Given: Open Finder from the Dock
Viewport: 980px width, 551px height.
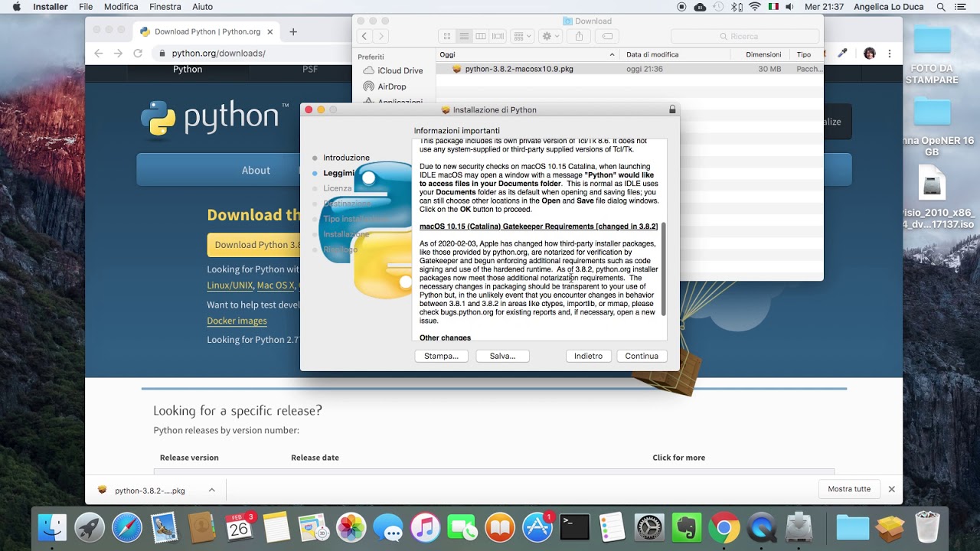Looking at the screenshot, I should point(53,527).
